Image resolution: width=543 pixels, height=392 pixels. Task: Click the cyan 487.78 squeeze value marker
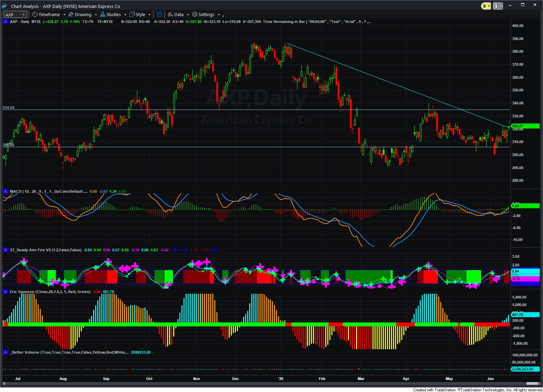(x=525, y=314)
